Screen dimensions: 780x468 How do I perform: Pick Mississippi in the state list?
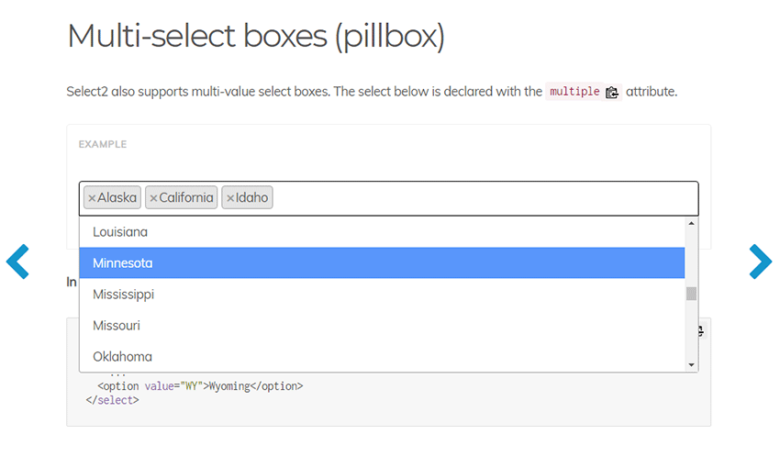tap(123, 294)
